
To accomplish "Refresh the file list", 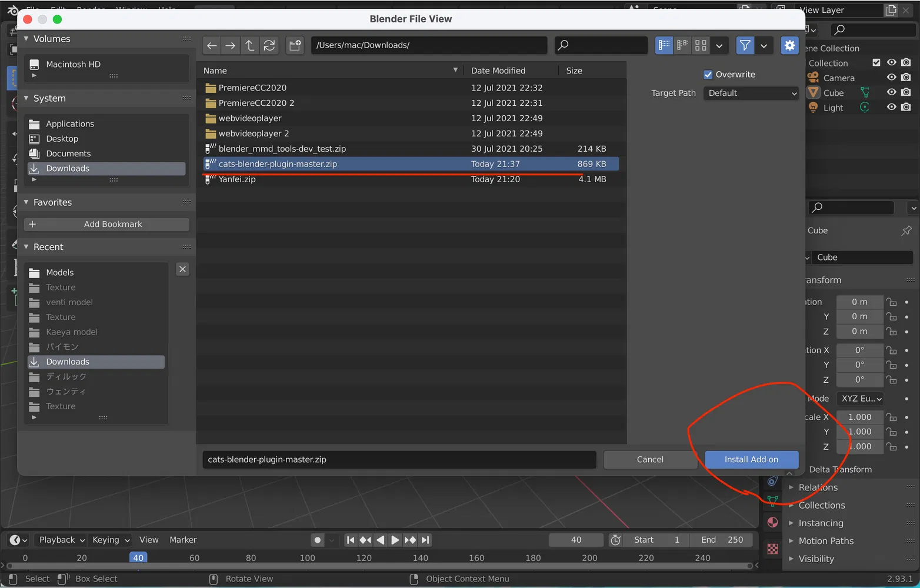I will pos(269,45).
